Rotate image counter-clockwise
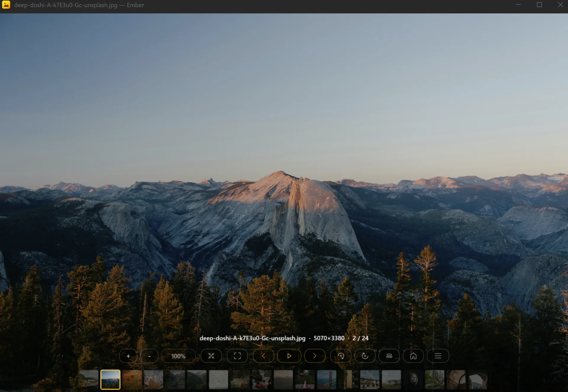Screen dimensions: 568x392 coord(365,356)
